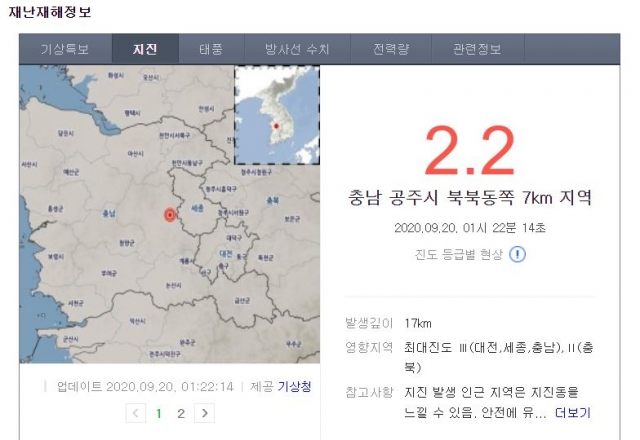Select page 1 in pagination
Image resolution: width=640 pixels, height=440 pixels.
(x=159, y=413)
